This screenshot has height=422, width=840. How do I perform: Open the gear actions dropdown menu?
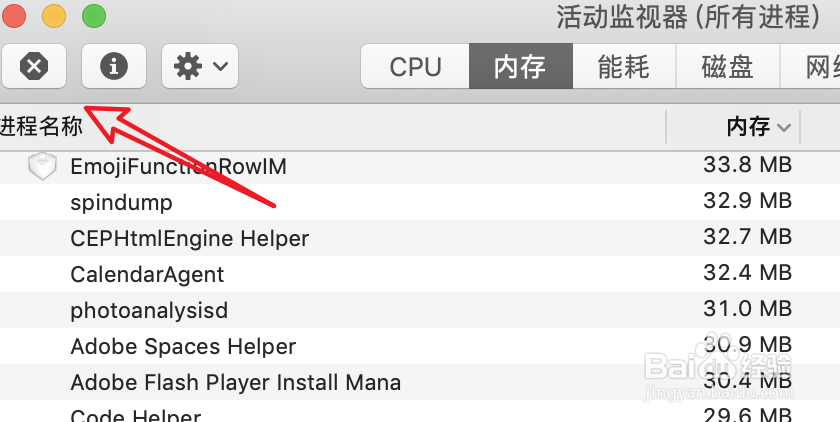[x=199, y=66]
